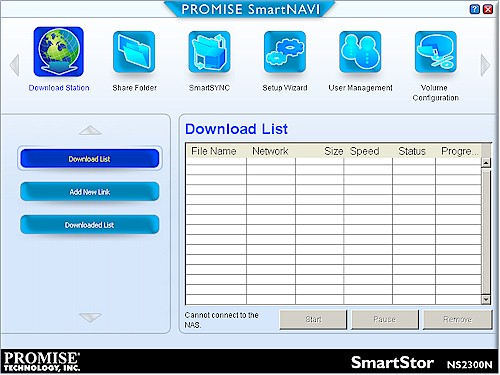Viewport: 500px width, 375px height.
Task: Select the Download List menu button
Action: [x=90, y=159]
